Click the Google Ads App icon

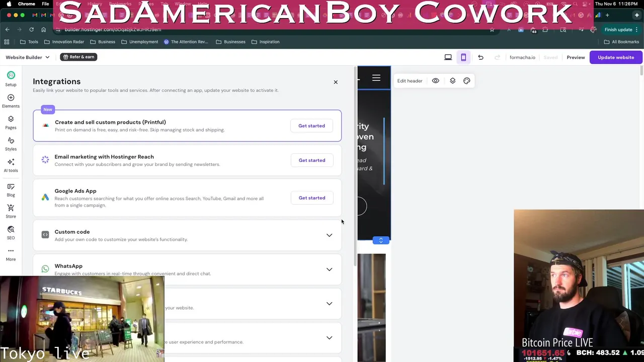[45, 198]
